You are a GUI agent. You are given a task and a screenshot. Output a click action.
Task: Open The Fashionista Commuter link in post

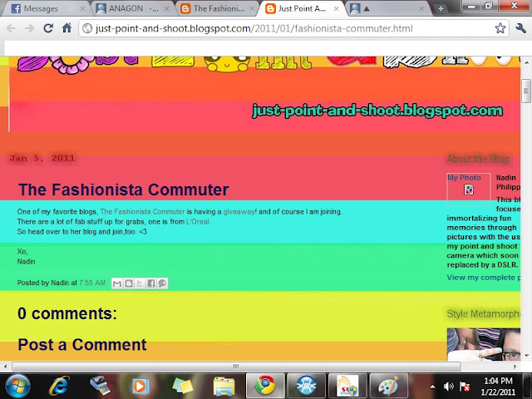(x=142, y=212)
